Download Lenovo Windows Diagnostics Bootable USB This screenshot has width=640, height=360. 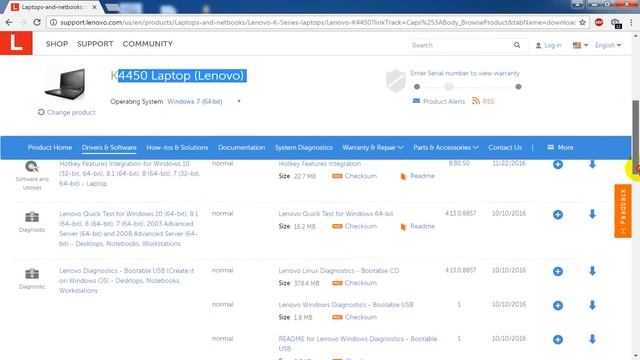click(592, 305)
